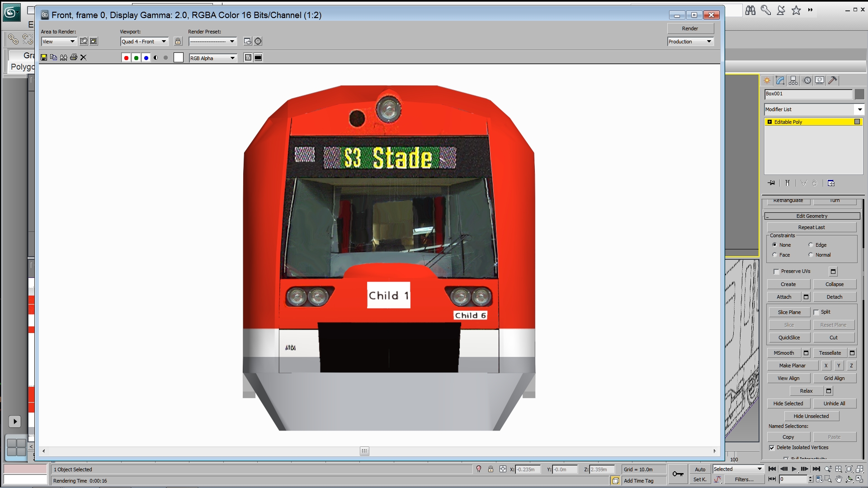Click the Clone Rendered Frame Window icon
The image size is (868, 488).
click(x=63, y=57)
